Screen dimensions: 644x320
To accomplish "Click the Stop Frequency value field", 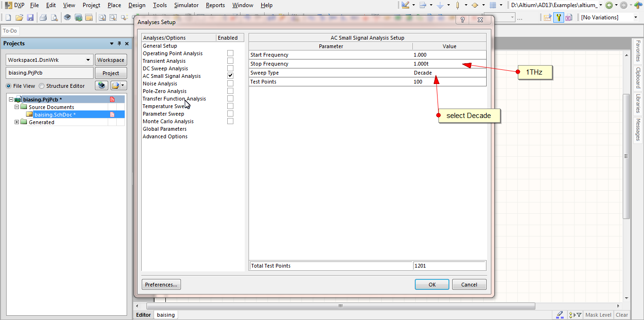I will click(449, 64).
